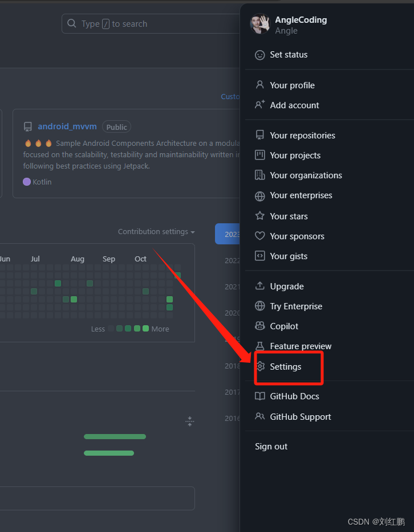Viewport: 414px width, 532px height.
Task: Click the More label in the graph legend
Action: 160,329
